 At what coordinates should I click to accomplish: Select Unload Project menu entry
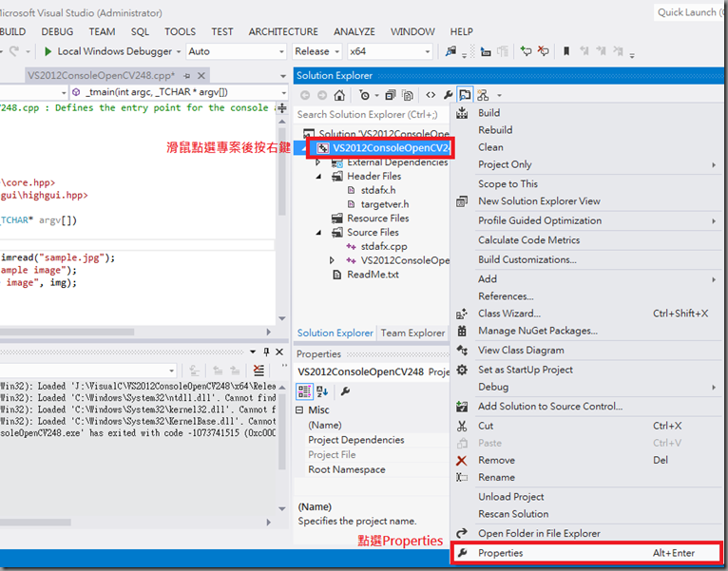[586, 497]
